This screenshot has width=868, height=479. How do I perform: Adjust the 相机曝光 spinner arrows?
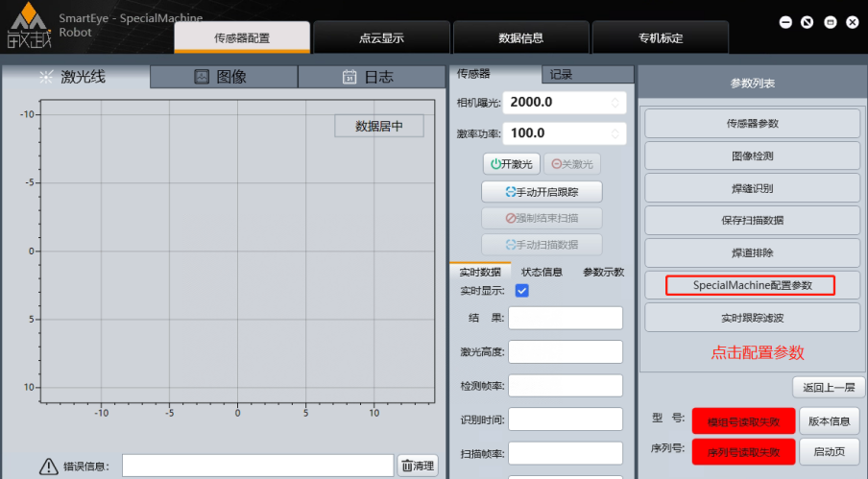tap(615, 102)
